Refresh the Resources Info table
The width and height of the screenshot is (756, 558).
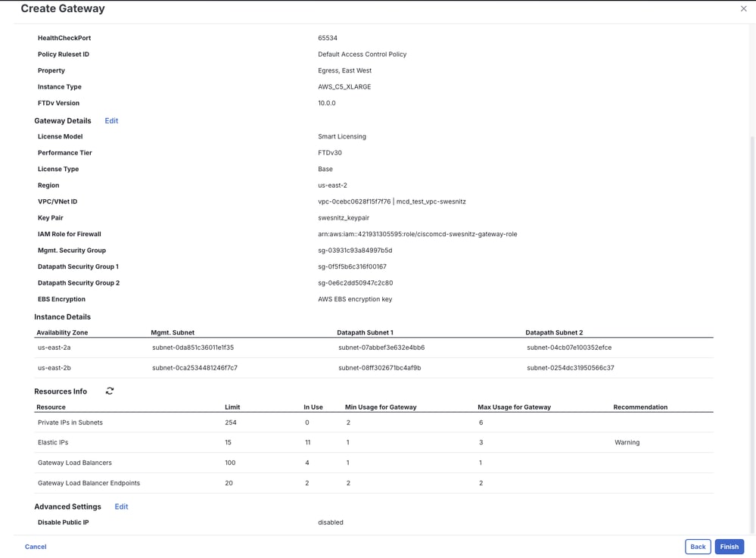[x=110, y=391]
